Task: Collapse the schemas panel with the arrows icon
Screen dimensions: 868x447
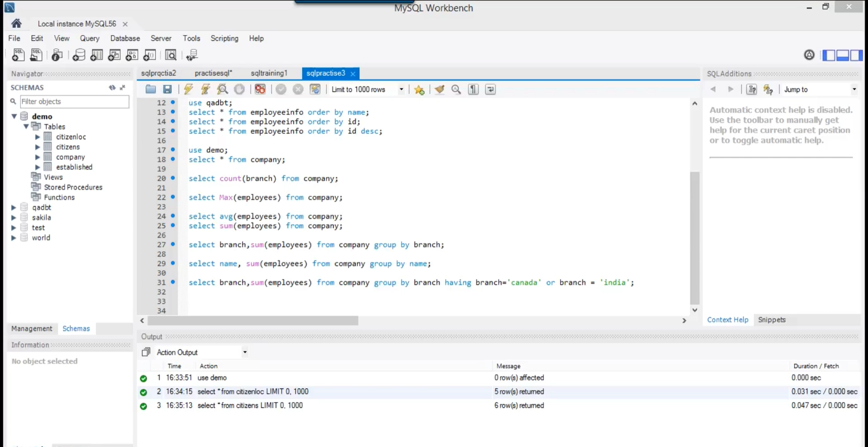Action: pos(123,88)
